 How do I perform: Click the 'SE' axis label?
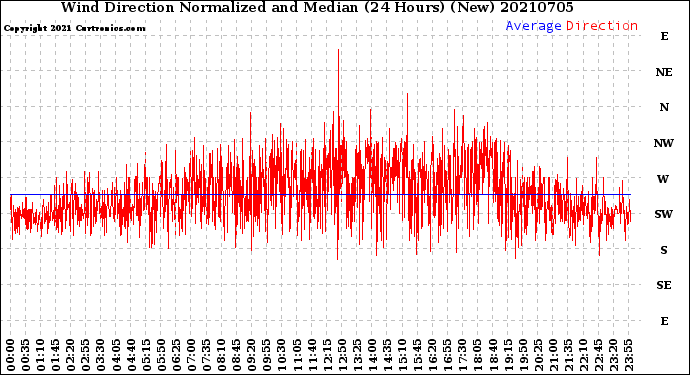[x=664, y=285]
